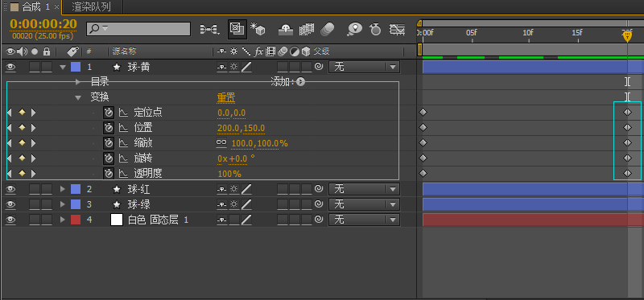This screenshot has height=300, width=644.
Task: Toggle stopwatch for 旋转 property
Action: [109, 158]
